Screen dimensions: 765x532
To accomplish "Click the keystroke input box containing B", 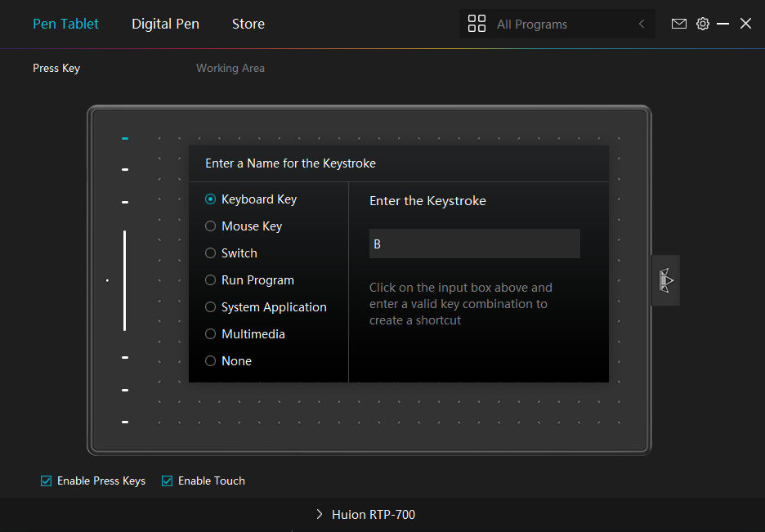I will click(x=474, y=244).
